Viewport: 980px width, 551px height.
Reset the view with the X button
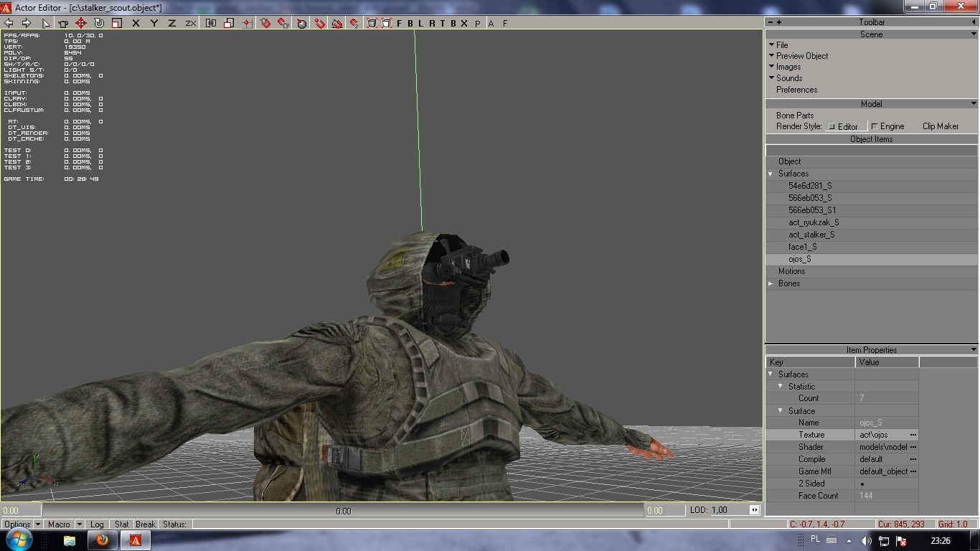pos(464,23)
